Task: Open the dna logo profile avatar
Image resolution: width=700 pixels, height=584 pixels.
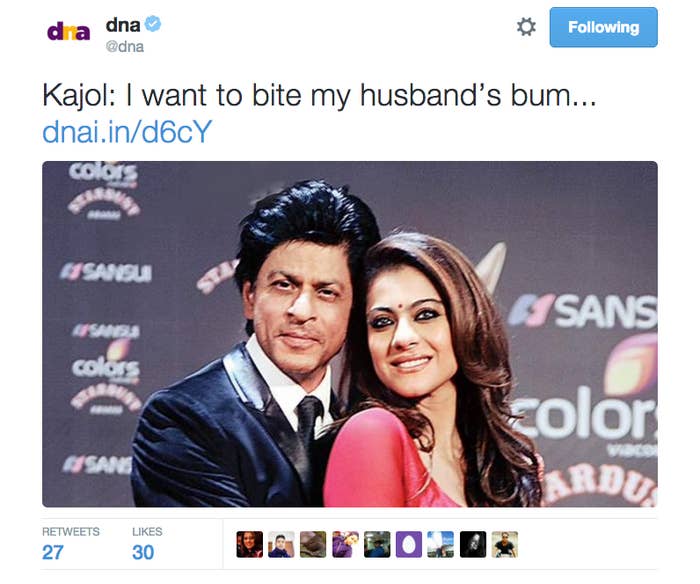Action: point(68,31)
